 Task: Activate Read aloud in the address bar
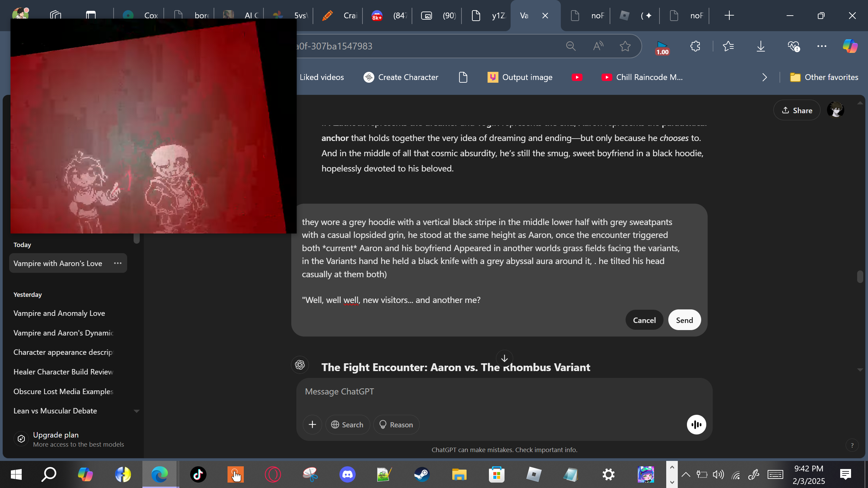pos(598,46)
